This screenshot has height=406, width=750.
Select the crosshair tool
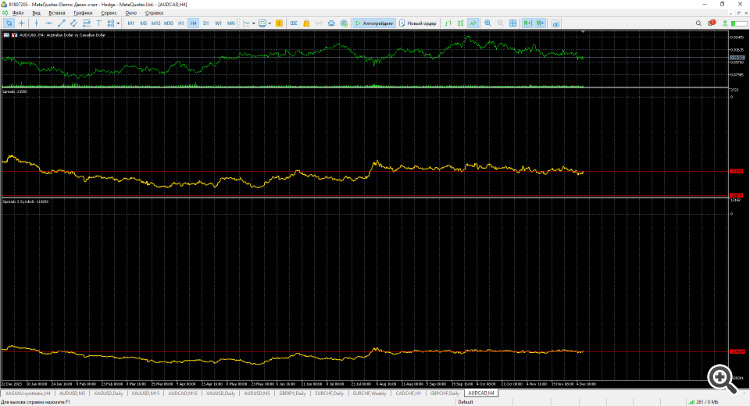coord(22,23)
